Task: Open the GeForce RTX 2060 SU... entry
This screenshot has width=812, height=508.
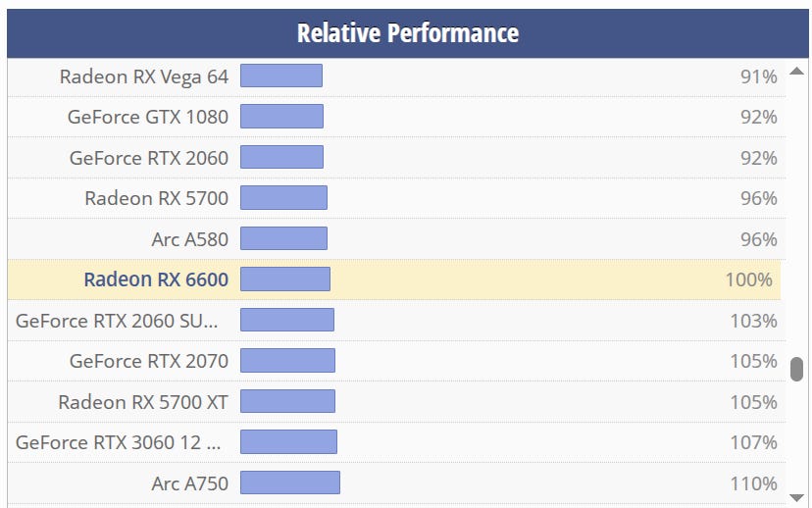Action: [117, 321]
